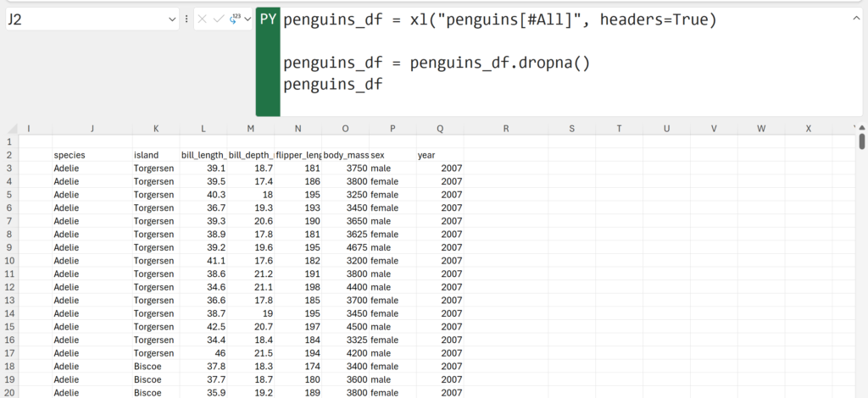
Task: Click the Python output type icon
Action: click(233, 19)
